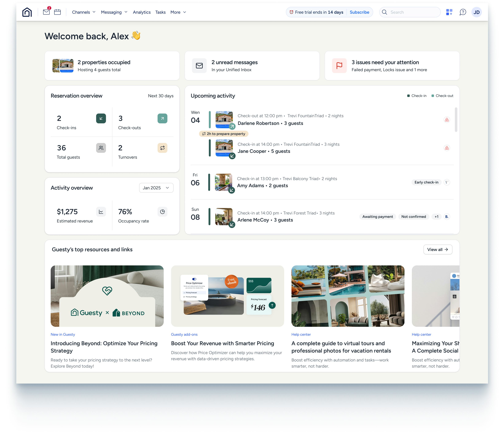
Task: Click the Subscribe link
Action: [x=359, y=12]
